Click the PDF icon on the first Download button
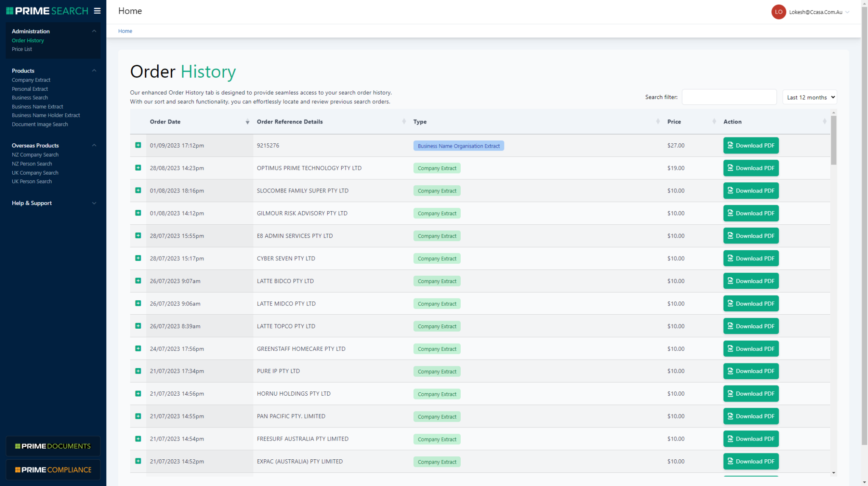 (730, 145)
